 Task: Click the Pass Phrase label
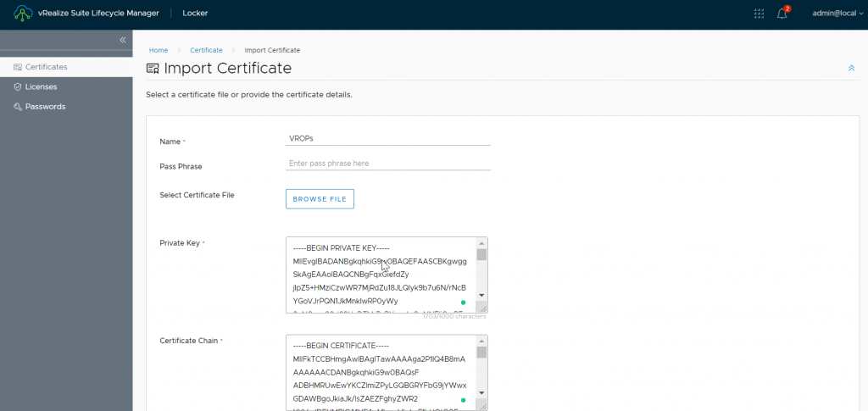[x=181, y=166]
